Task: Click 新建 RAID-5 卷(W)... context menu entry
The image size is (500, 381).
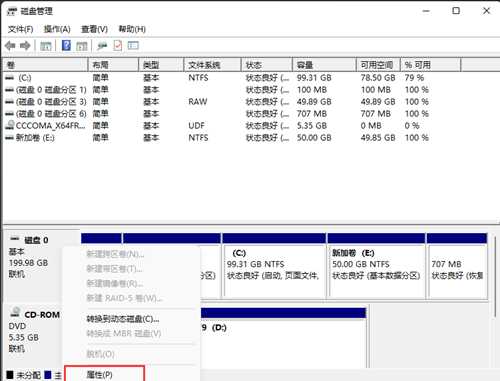Action: (x=124, y=298)
